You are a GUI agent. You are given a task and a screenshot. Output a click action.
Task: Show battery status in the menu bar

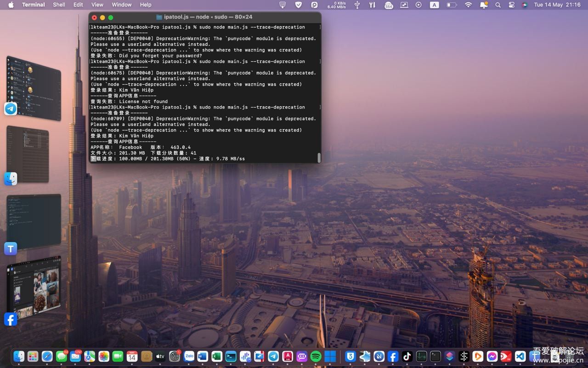[452, 5]
